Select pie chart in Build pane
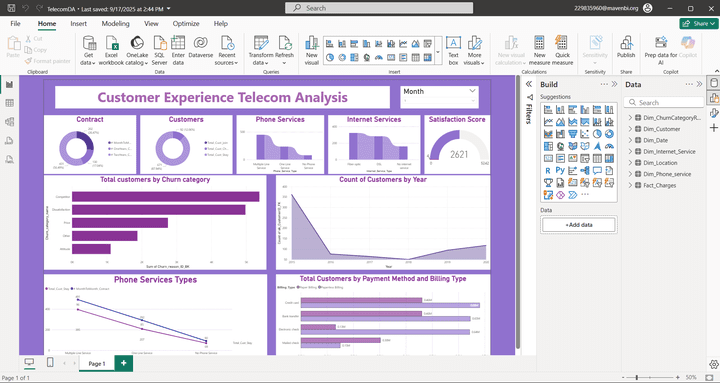 597,134
